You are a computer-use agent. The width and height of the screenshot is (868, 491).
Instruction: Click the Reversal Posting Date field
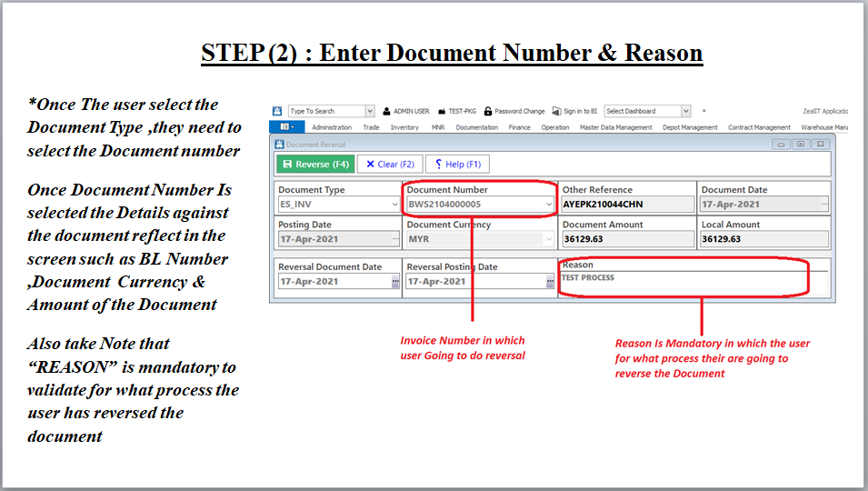point(476,282)
